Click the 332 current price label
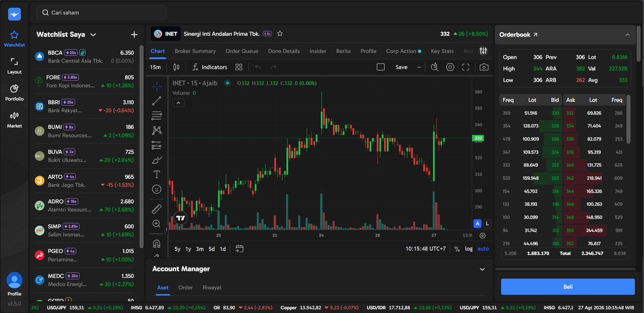 pyautogui.click(x=477, y=139)
